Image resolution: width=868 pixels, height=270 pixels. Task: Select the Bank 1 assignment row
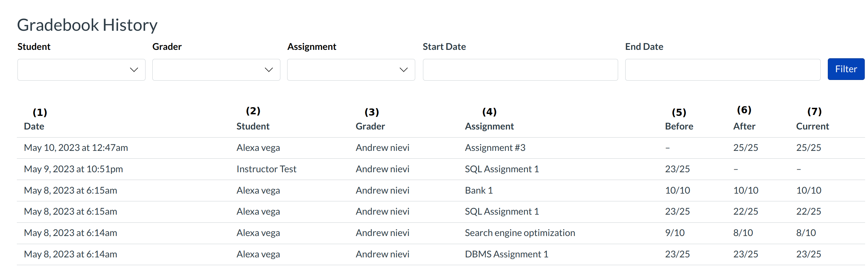pyautogui.click(x=478, y=190)
